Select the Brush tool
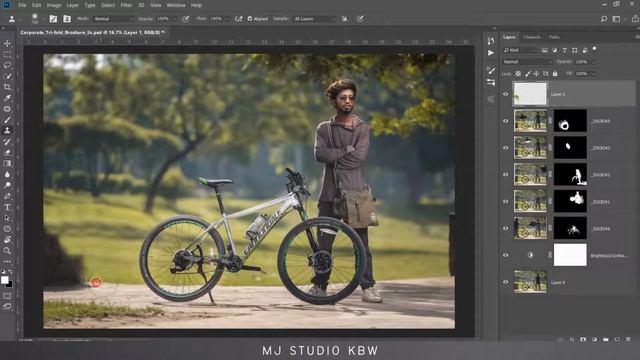This screenshot has width=640, height=360. [7, 120]
